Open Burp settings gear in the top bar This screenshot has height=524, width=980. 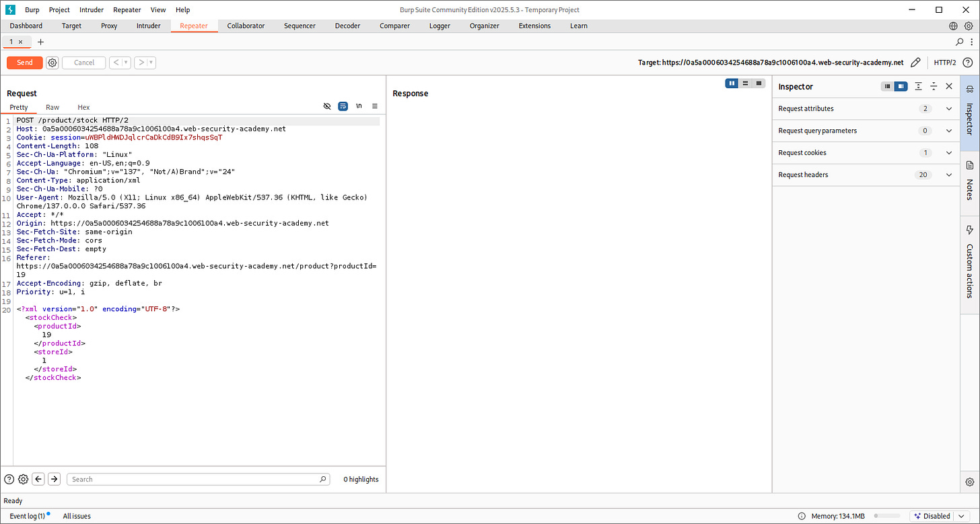[x=969, y=26]
